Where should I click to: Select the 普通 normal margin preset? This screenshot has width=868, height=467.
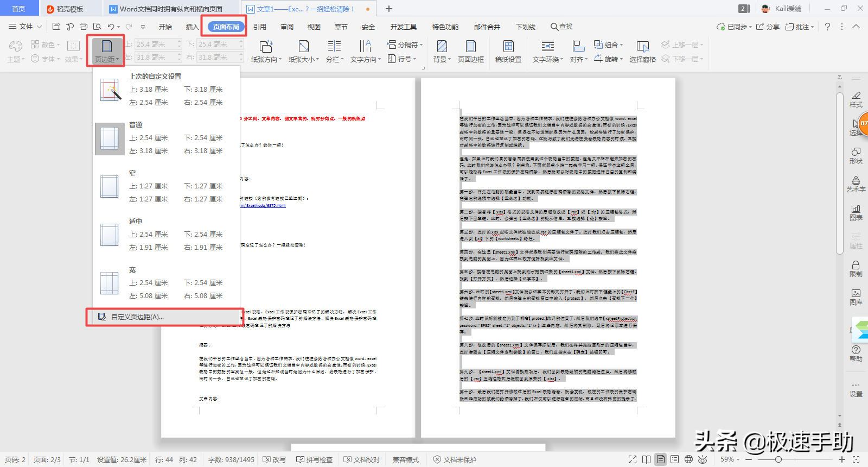point(167,138)
